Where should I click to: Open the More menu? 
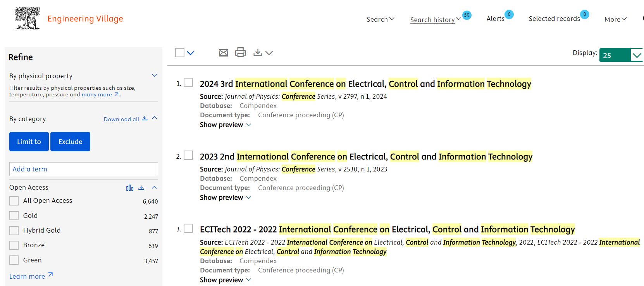[x=615, y=19]
